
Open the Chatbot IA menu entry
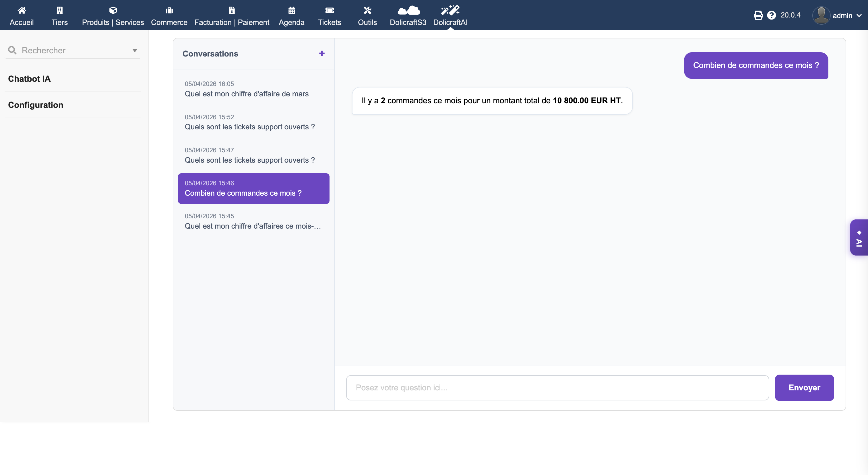29,79
